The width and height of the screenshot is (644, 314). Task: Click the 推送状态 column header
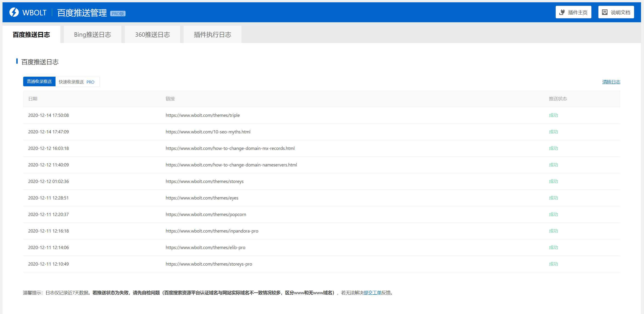pos(558,99)
